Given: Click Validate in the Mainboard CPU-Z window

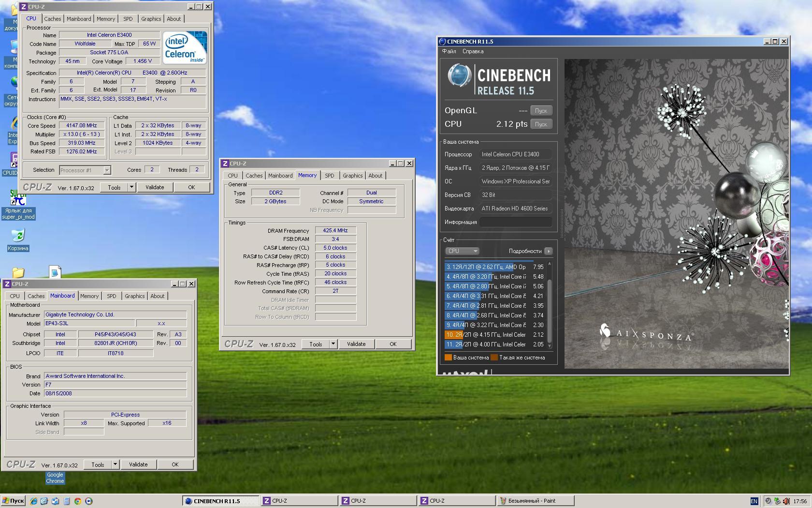Looking at the screenshot, I should pyautogui.click(x=138, y=464).
